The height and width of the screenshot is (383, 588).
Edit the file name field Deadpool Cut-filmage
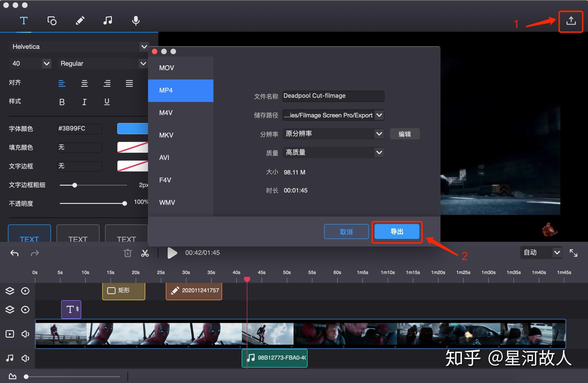333,96
